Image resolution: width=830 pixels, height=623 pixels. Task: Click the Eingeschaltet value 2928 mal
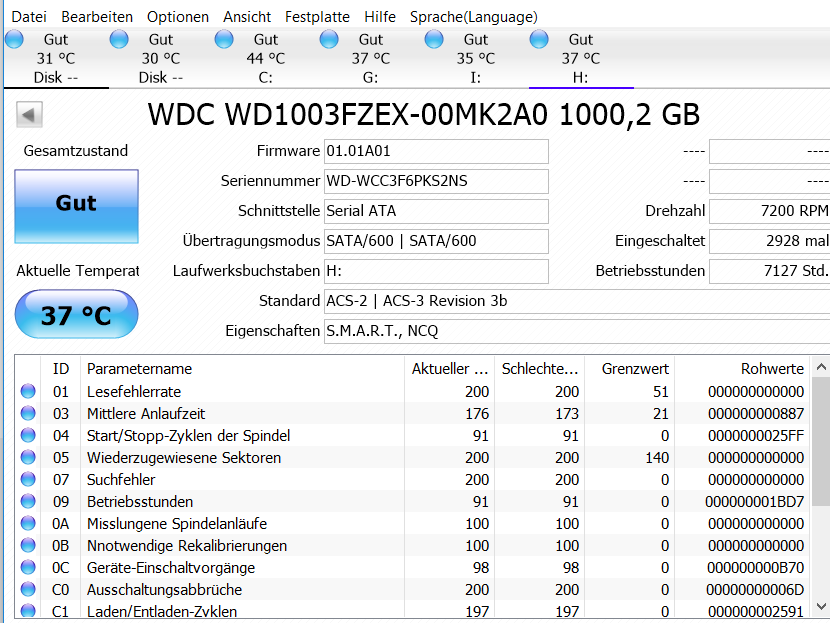[770, 241]
